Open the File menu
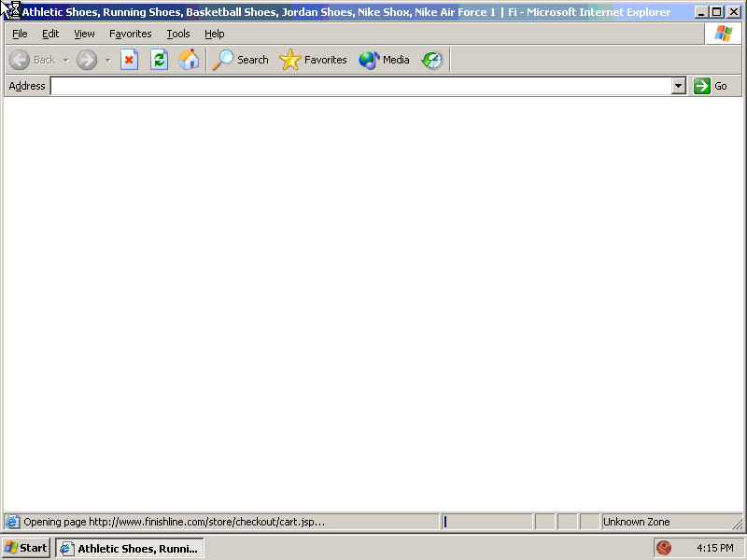Screen dimensions: 747x560 [x=20, y=34]
